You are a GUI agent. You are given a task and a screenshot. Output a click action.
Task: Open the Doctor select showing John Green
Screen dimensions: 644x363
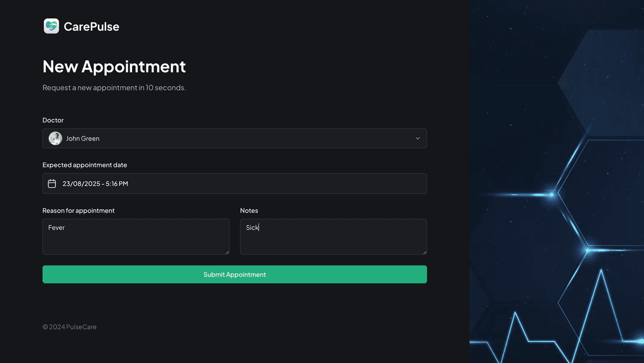coord(235,139)
